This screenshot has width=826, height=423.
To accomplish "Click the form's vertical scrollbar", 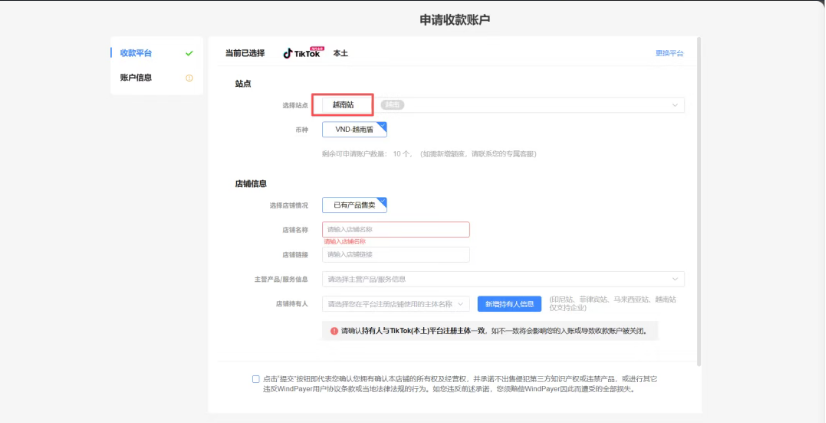I will pos(699,200).
